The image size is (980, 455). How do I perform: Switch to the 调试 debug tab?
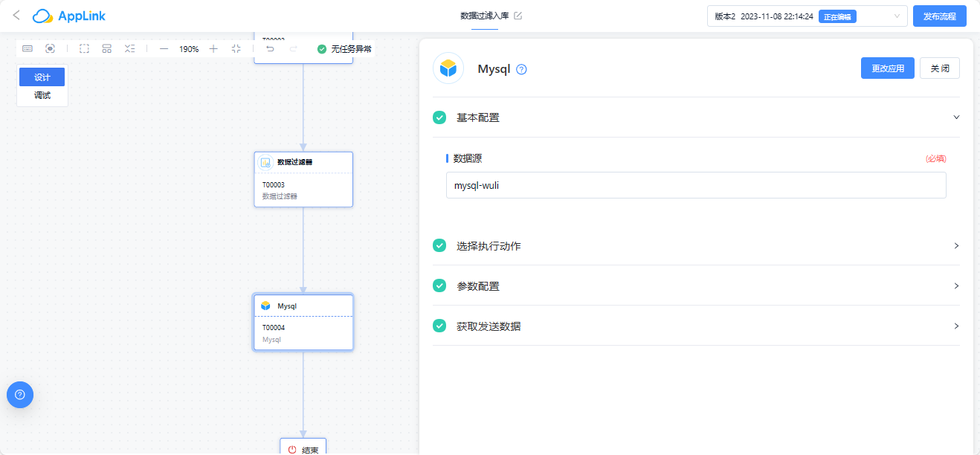[42, 96]
